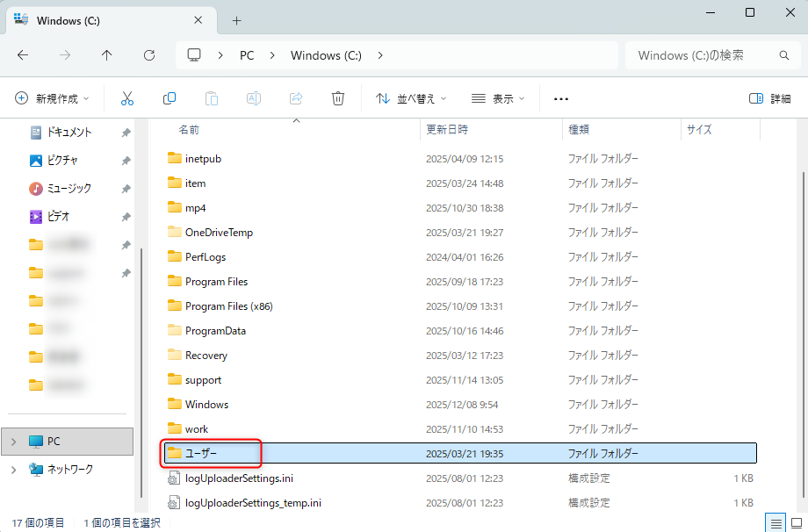The image size is (808, 532).
Task: Open the three-dot more options menu
Action: [x=561, y=99]
